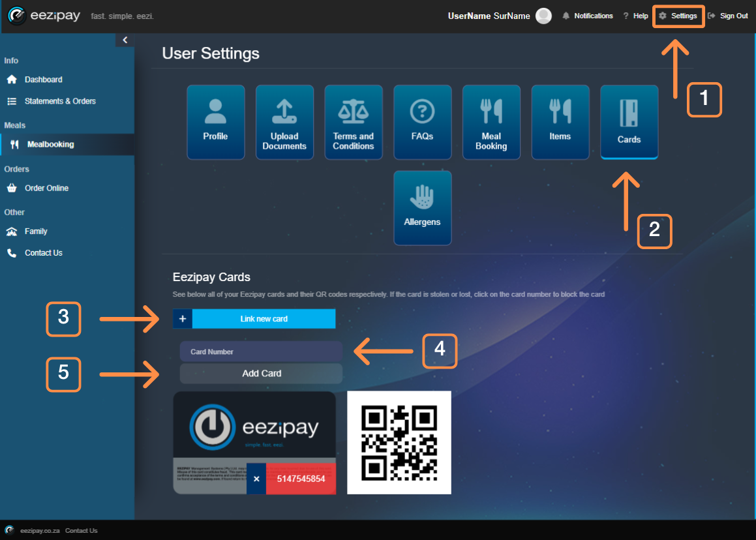Click the Eezipay Cards heading
This screenshot has height=540, width=756.
point(211,277)
